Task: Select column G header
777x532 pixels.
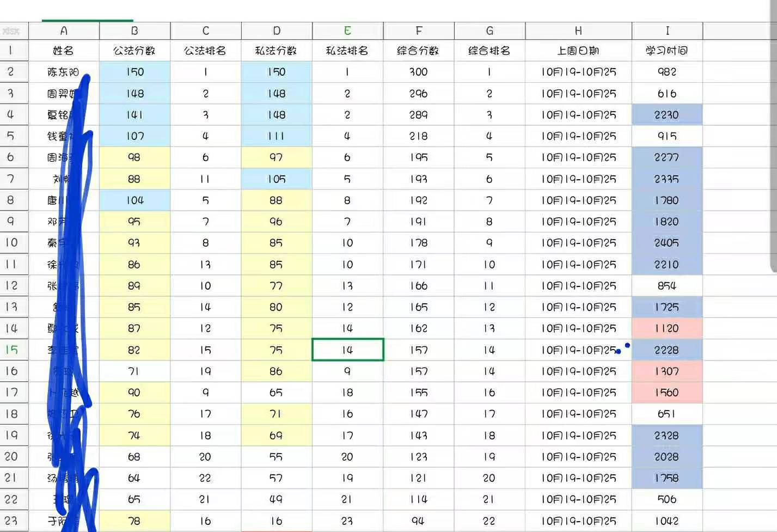Action: pyautogui.click(x=490, y=31)
